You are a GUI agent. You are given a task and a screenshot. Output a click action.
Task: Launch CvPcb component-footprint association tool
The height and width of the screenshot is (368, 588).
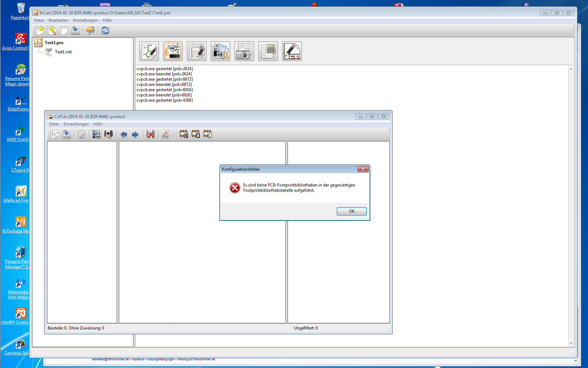pos(173,51)
